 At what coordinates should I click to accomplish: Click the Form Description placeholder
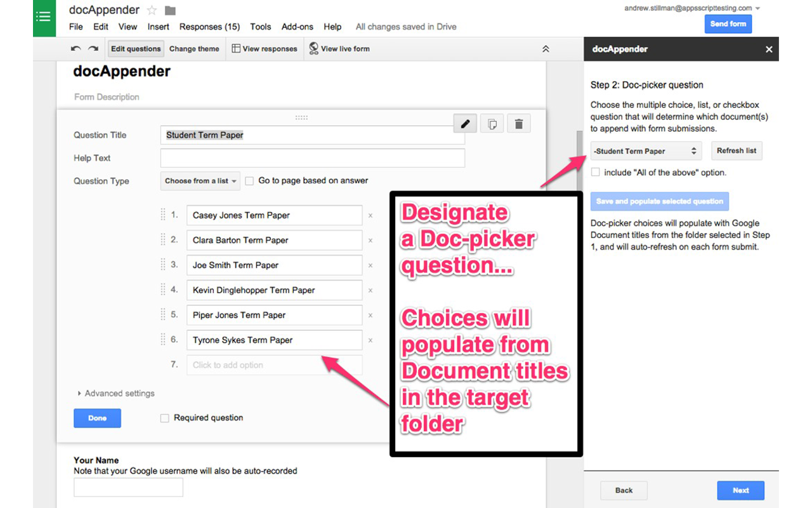click(107, 97)
